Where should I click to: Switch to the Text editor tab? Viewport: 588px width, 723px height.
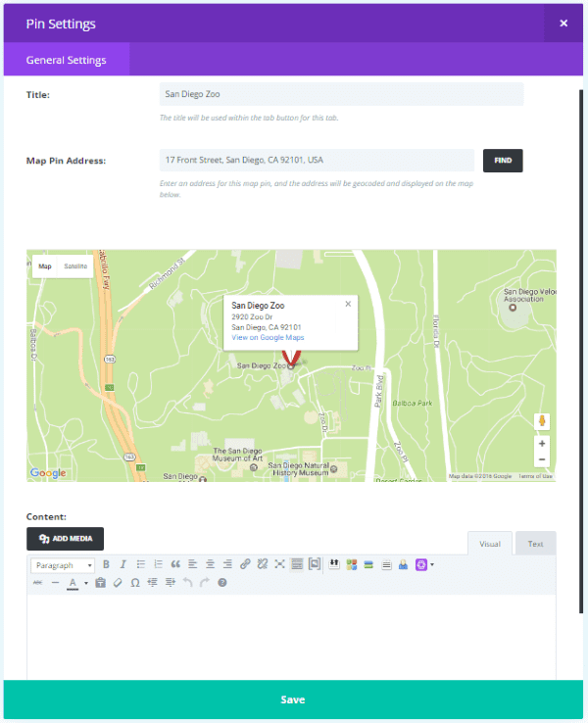[x=535, y=544]
